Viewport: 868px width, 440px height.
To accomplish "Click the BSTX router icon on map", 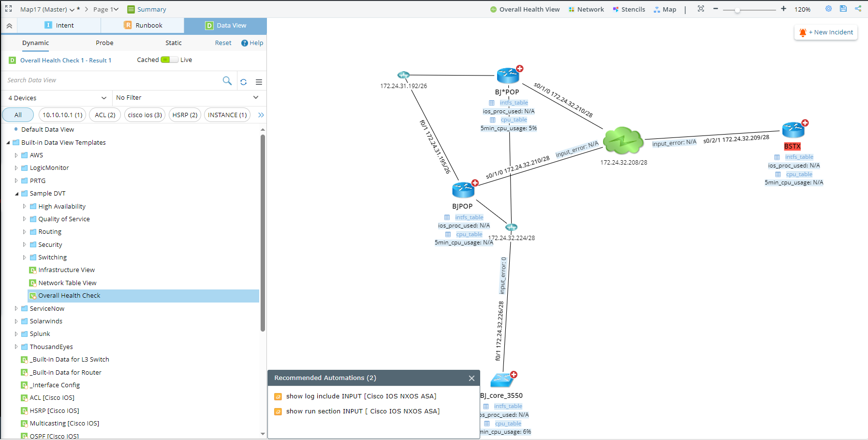I will click(793, 130).
